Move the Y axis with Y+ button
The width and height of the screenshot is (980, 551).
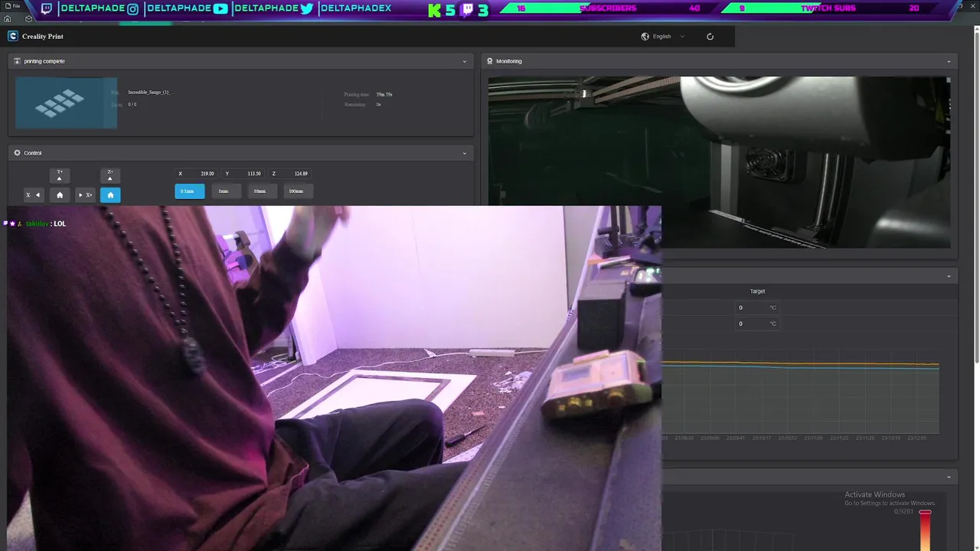click(x=60, y=175)
